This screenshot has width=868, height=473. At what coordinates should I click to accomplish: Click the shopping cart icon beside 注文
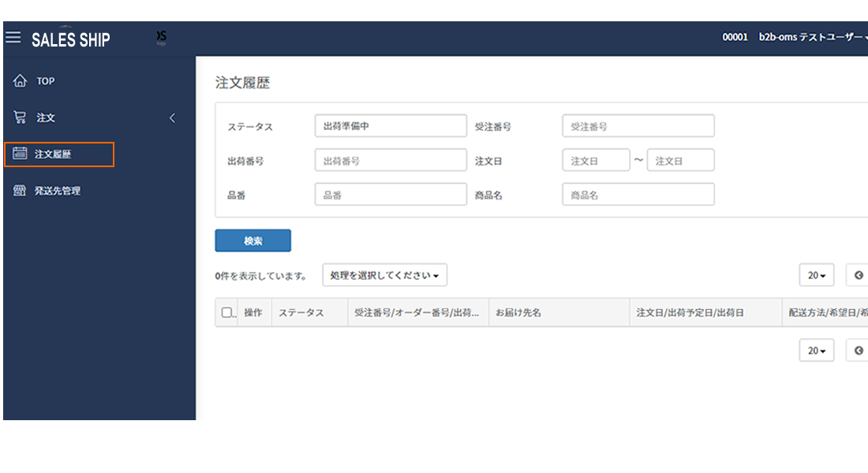pyautogui.click(x=20, y=117)
